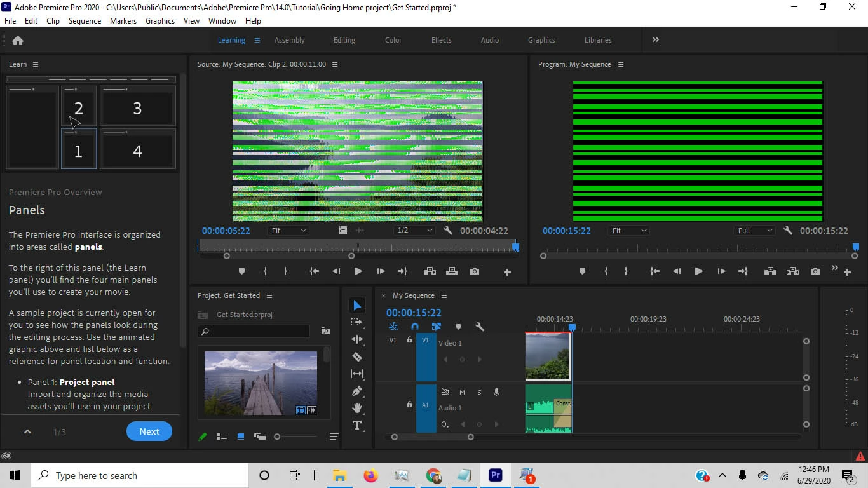868x488 pixels.
Task: Export frame from Source monitor camera icon
Action: (475, 271)
